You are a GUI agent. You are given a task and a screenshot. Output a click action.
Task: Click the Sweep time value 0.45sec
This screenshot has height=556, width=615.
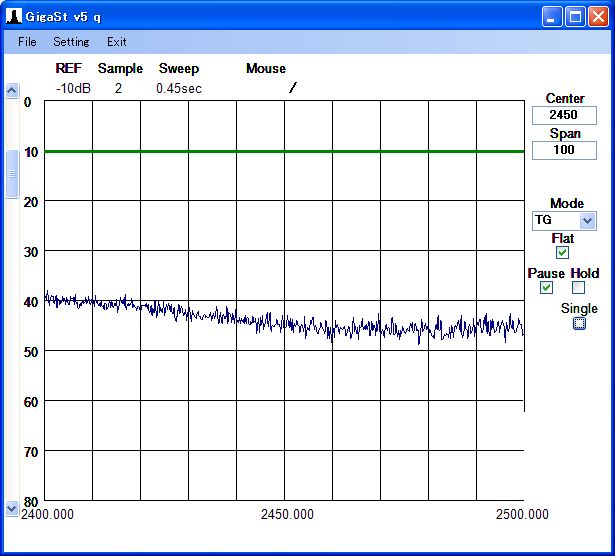tap(178, 88)
